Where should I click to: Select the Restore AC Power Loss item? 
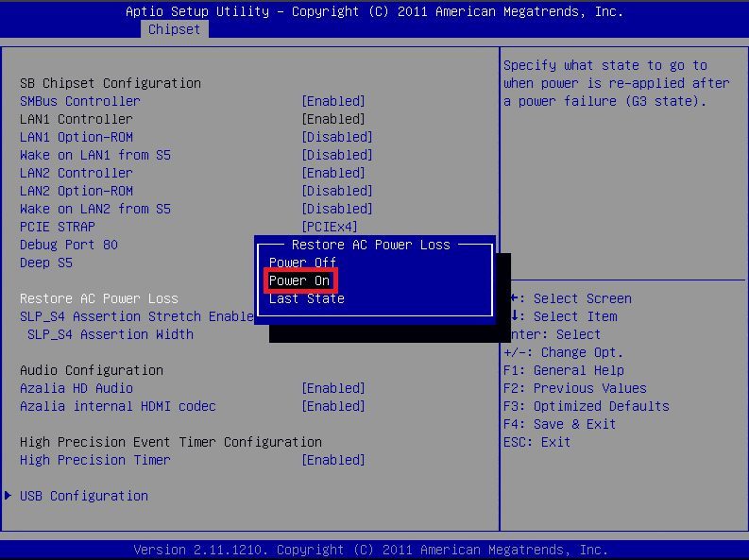pyautogui.click(x=99, y=298)
